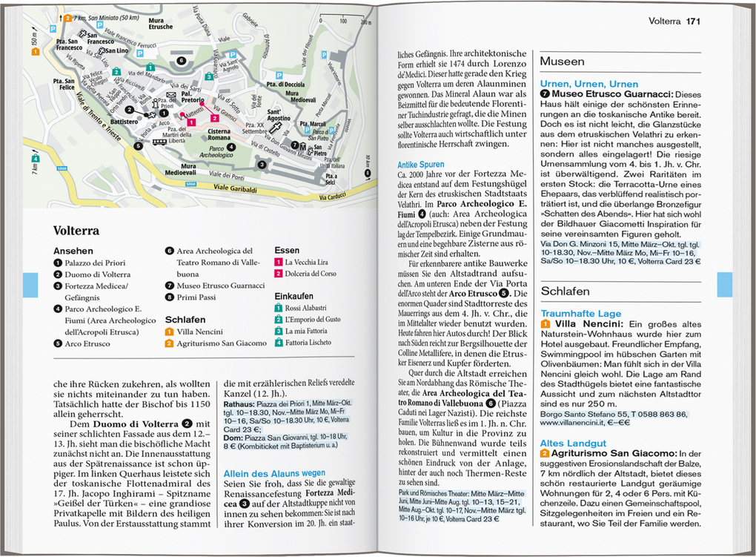Click the post office icon at Pza. dei Priori

pyautogui.click(x=171, y=95)
